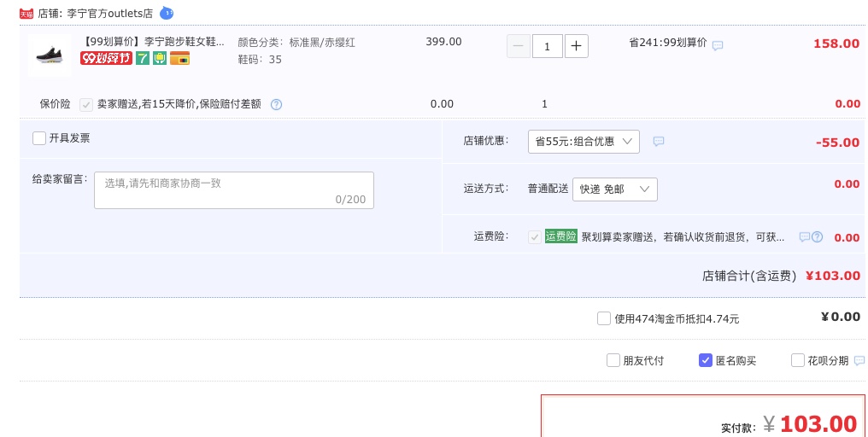Click the comment bubble next to 花呗分期
Viewport: 868px width, 437px height.
(859, 361)
